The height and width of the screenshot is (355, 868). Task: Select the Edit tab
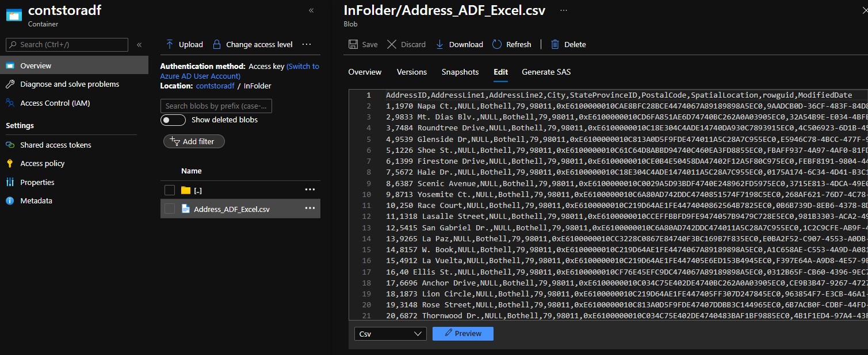click(500, 72)
